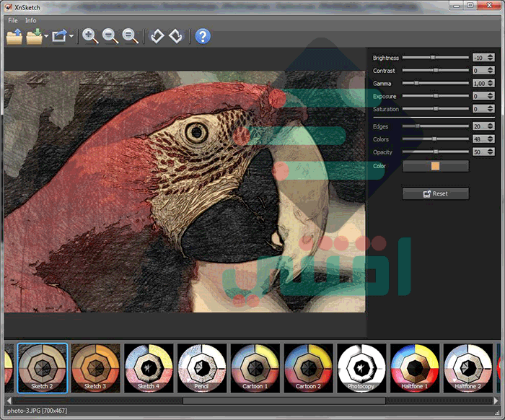Select the Halftone 2 effect thumbnail
The image size is (505, 420).
point(468,368)
